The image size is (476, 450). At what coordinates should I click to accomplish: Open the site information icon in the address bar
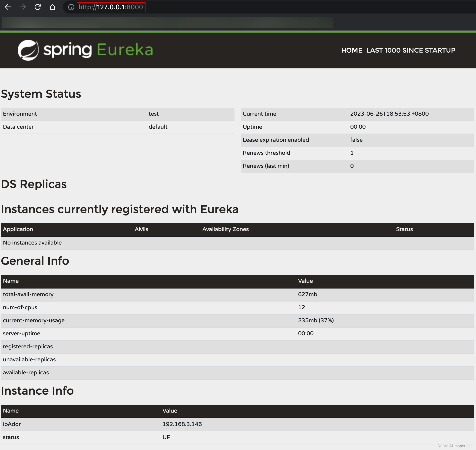pyautogui.click(x=71, y=7)
